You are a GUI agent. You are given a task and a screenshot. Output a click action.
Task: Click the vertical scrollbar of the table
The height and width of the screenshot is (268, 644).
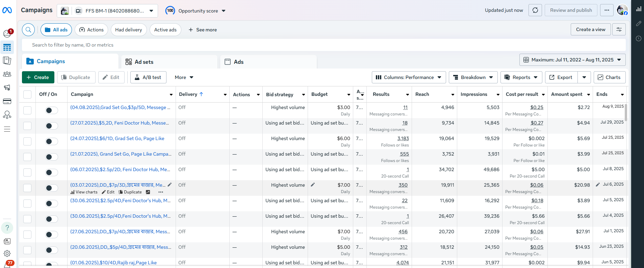tap(626, 113)
